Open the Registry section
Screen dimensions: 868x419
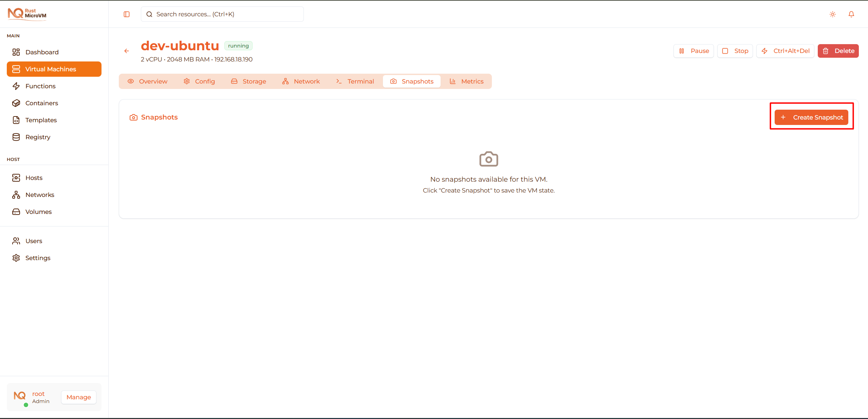click(37, 137)
